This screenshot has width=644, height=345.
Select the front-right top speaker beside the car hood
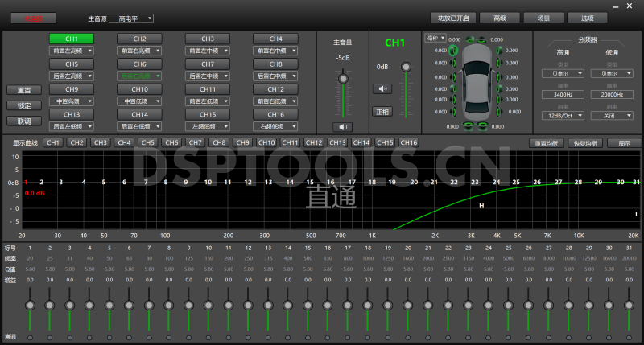pyautogui.click(x=499, y=51)
